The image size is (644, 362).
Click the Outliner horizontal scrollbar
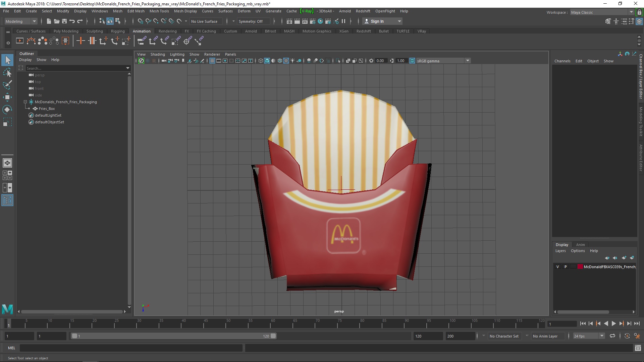72,311
